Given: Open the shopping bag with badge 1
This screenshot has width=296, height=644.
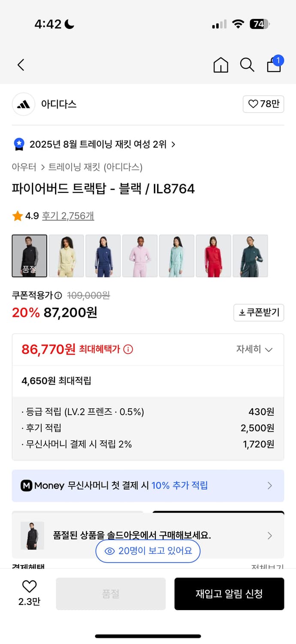Looking at the screenshot, I should point(274,65).
